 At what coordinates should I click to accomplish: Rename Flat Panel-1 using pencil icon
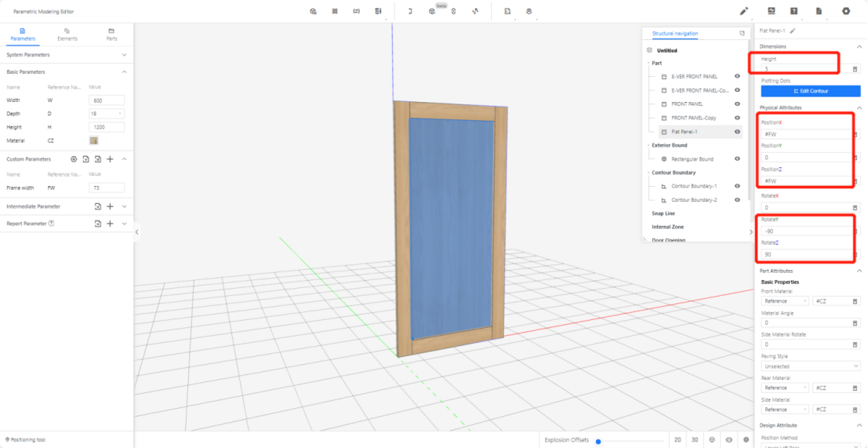pyautogui.click(x=793, y=31)
